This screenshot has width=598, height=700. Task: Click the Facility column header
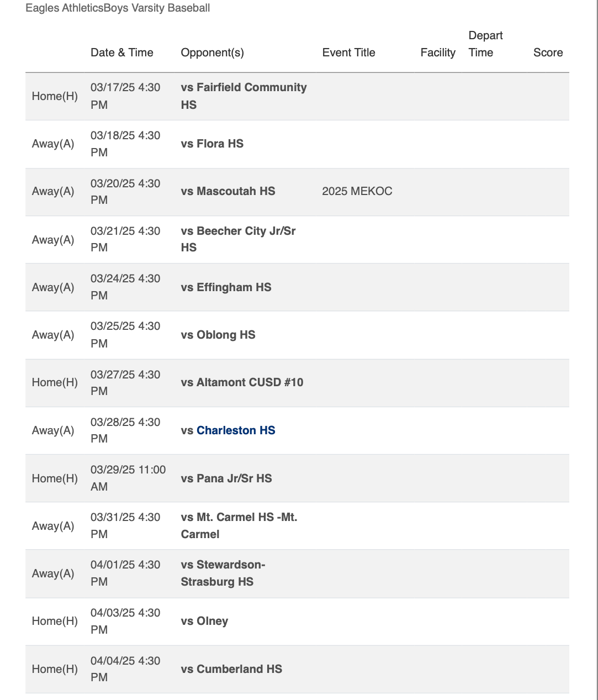(x=438, y=52)
